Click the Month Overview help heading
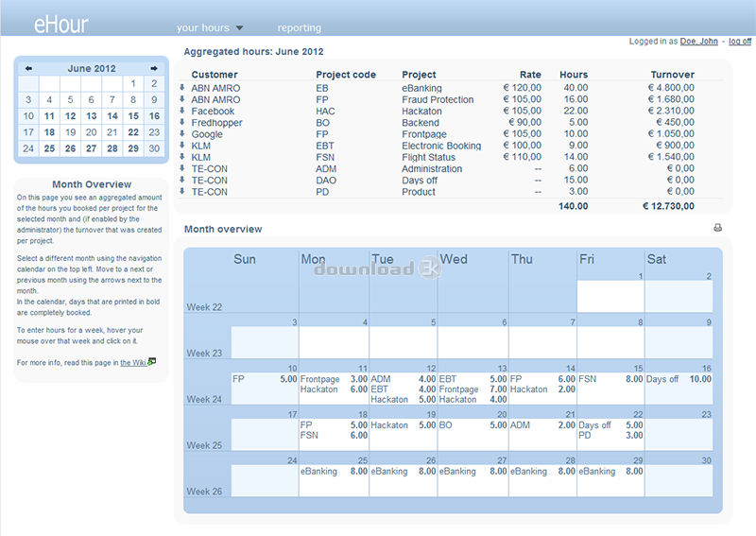This screenshot has height=536, width=756. click(x=92, y=184)
